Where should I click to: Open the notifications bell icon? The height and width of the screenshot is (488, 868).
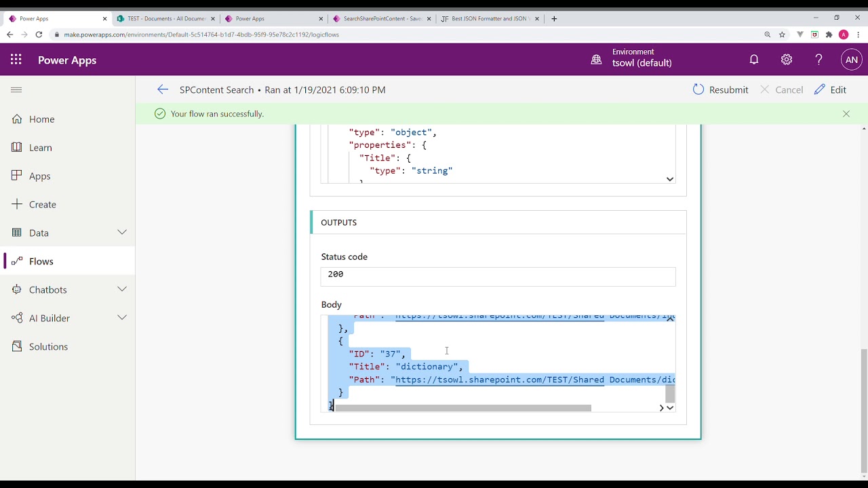(x=754, y=60)
